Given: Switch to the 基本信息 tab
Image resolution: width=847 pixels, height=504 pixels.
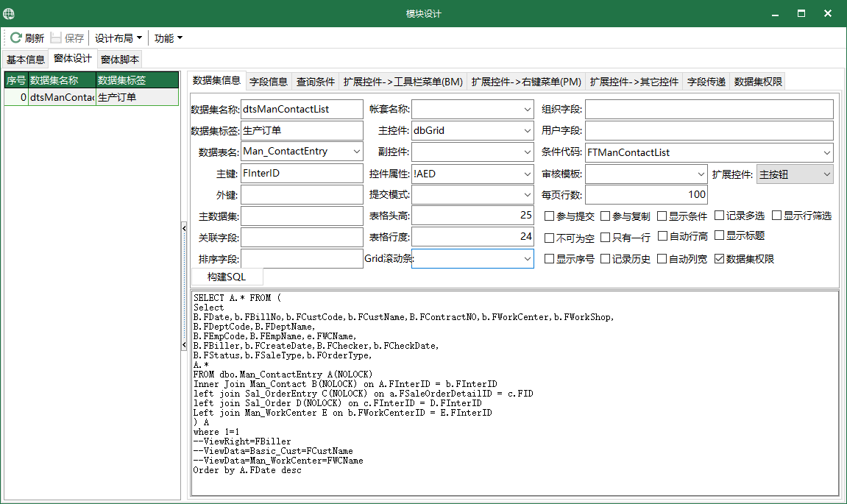Looking at the screenshot, I should (26, 60).
